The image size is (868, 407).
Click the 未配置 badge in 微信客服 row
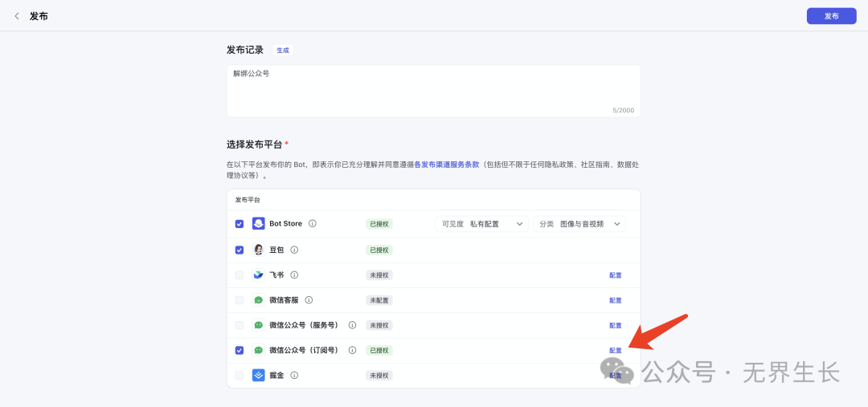(379, 300)
